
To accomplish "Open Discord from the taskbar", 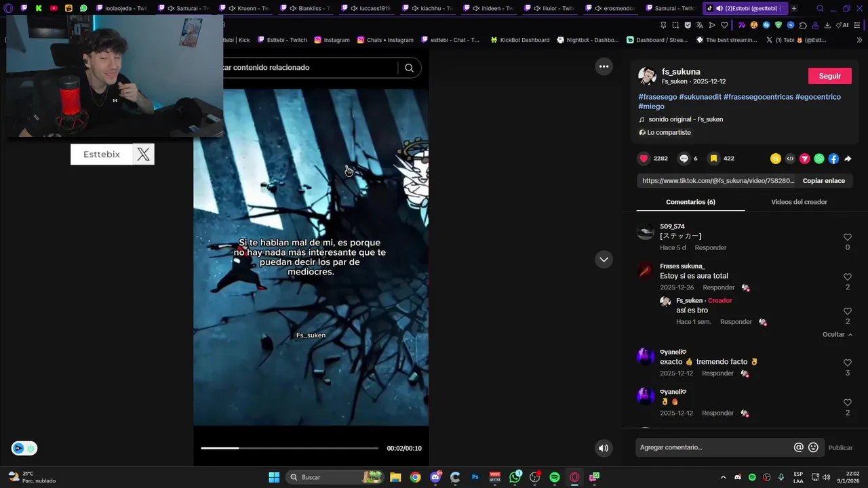I will point(435,477).
